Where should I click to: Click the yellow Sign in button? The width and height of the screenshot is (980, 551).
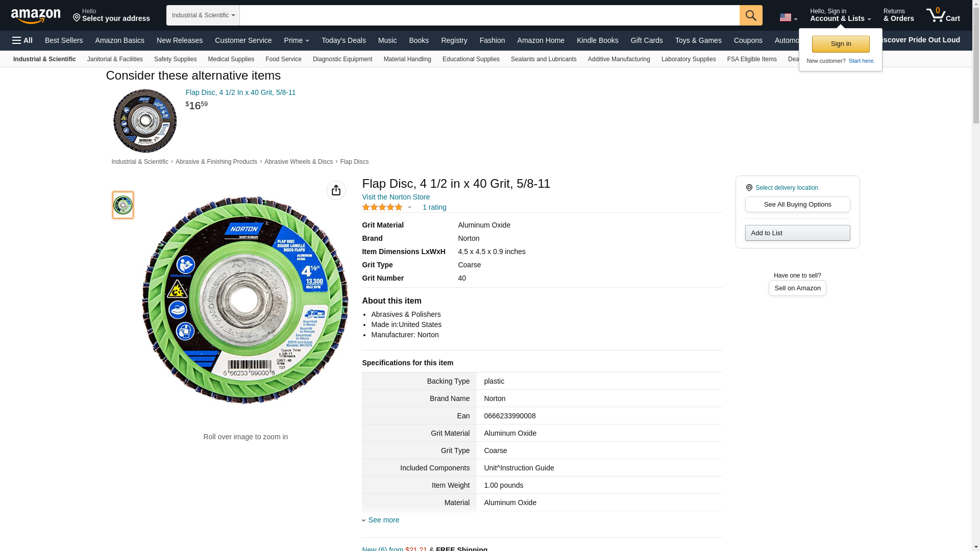click(x=840, y=44)
